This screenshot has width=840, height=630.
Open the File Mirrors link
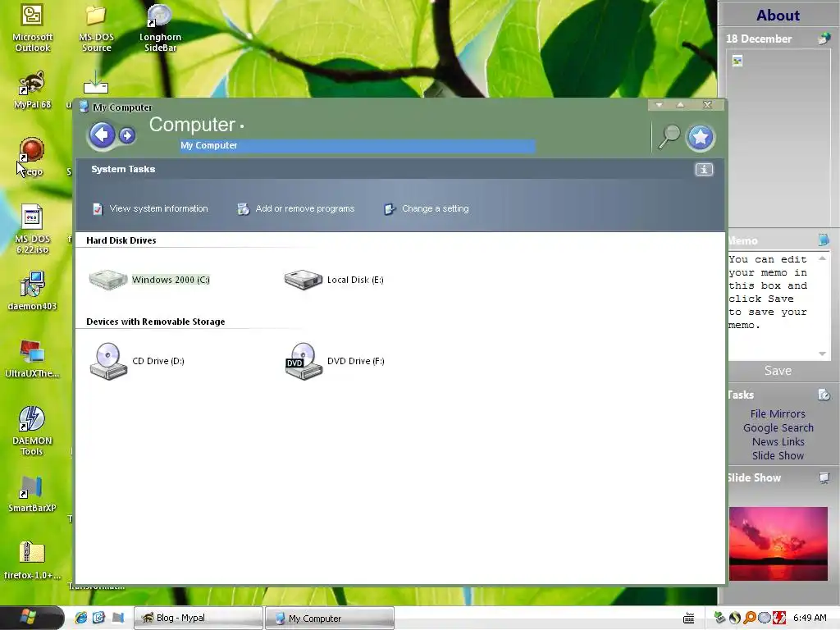coord(778,413)
